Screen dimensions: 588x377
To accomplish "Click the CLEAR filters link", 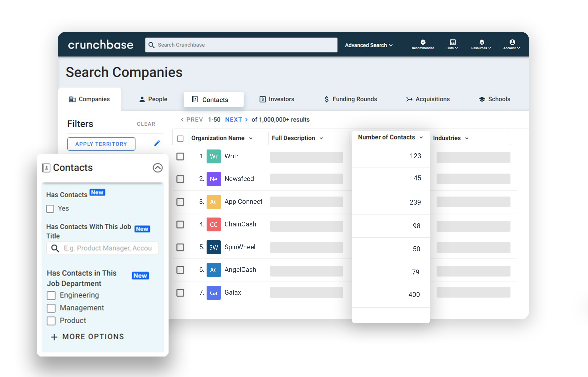I will click(x=146, y=124).
